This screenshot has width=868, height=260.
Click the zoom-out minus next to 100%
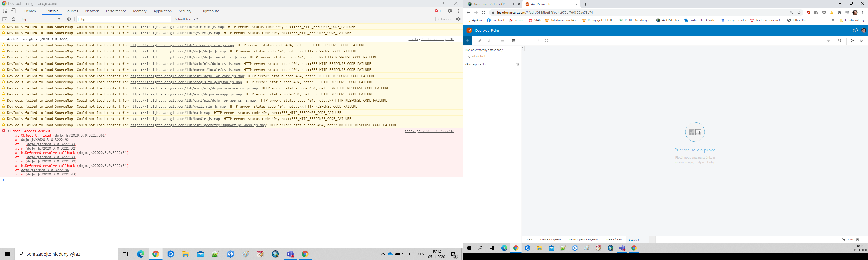844,240
